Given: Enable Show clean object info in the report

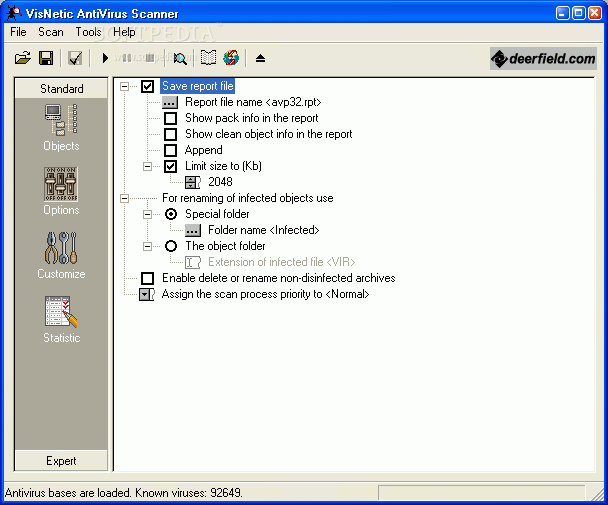Looking at the screenshot, I should pyautogui.click(x=170, y=134).
